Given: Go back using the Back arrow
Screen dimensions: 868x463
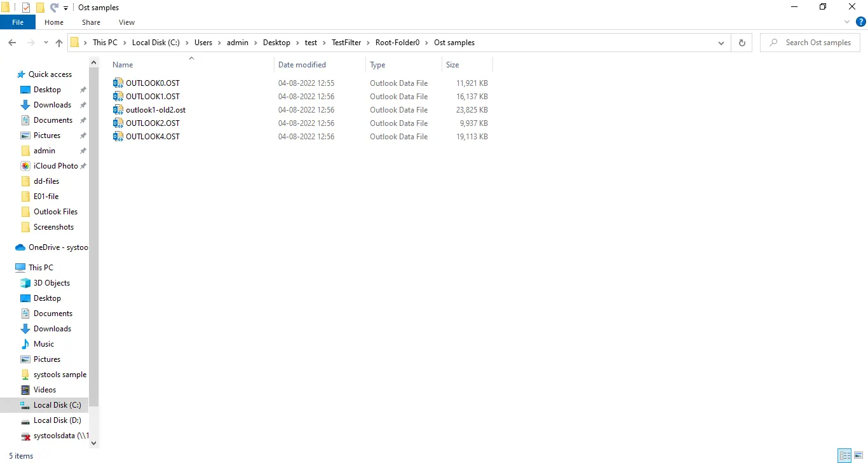Looking at the screenshot, I should point(12,43).
